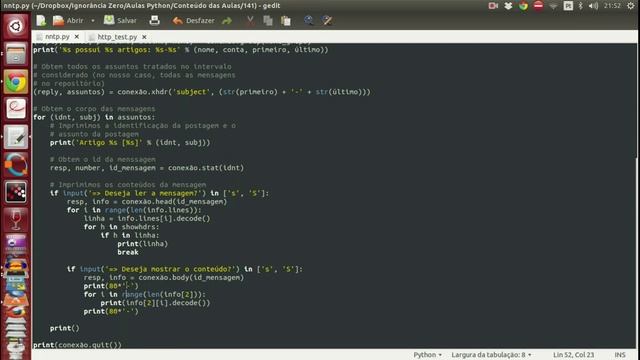
Task: Create a new document with toolbar icon
Action: point(41,20)
